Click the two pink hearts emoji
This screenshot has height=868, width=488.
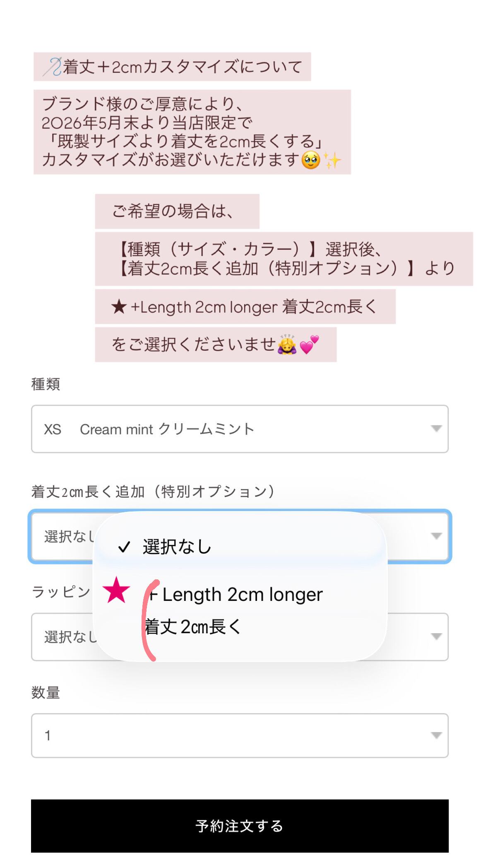(x=309, y=344)
